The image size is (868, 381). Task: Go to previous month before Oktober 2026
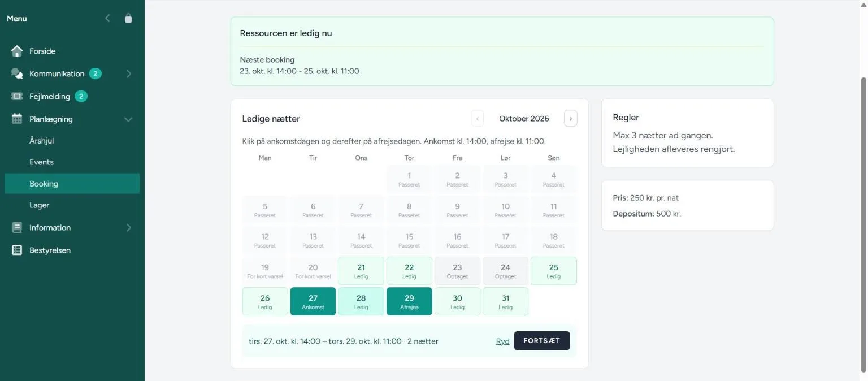click(x=478, y=119)
